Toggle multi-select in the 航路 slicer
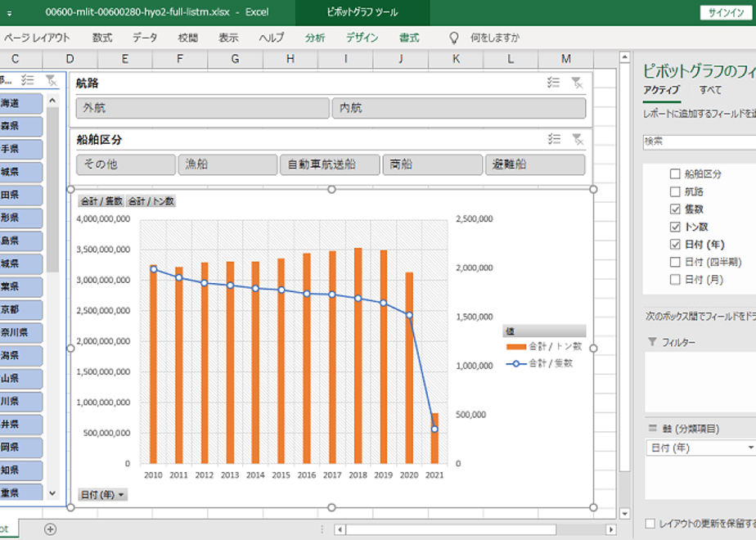The image size is (756, 540). tap(553, 83)
